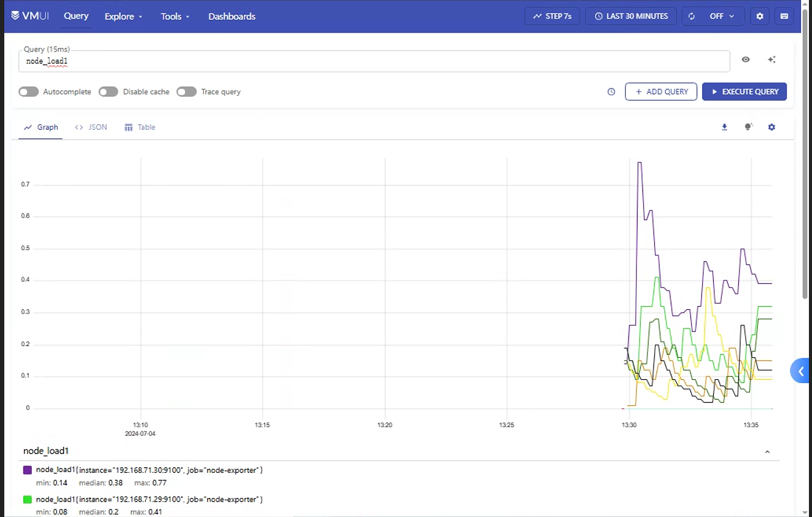Change the STEP 7s setting

552,16
